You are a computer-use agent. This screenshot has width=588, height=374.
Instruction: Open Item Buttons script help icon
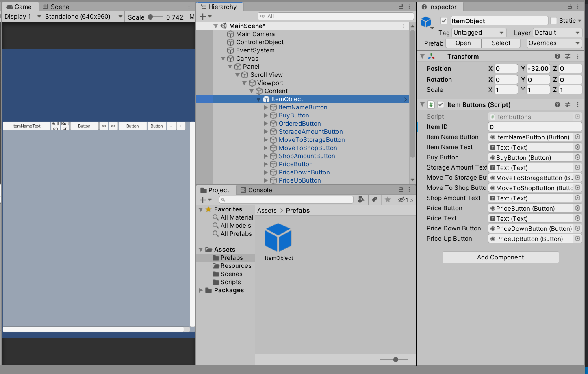558,104
